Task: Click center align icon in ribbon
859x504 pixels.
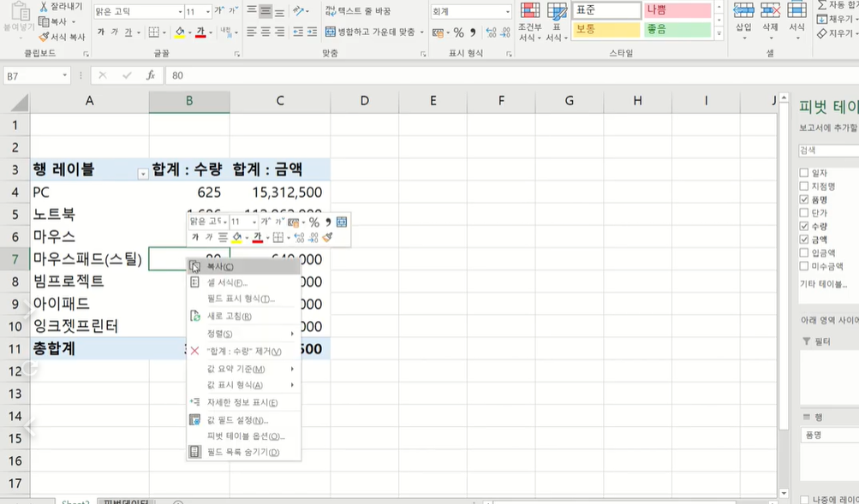Action: 265,32
